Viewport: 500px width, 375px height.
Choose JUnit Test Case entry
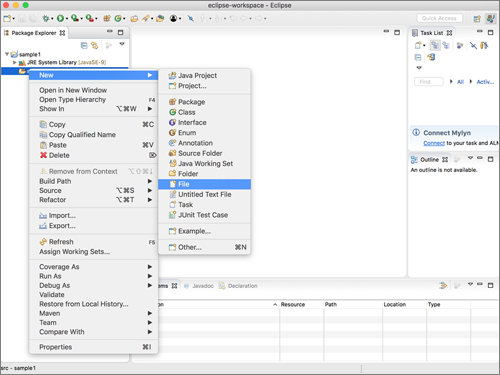pyautogui.click(x=204, y=215)
